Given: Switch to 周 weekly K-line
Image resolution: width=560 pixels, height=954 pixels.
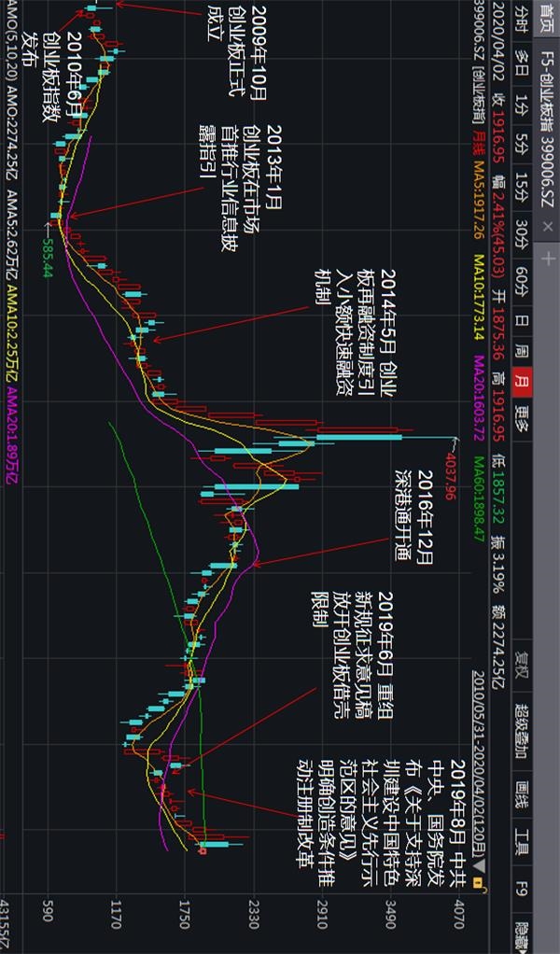Looking at the screenshot, I should 522,351.
